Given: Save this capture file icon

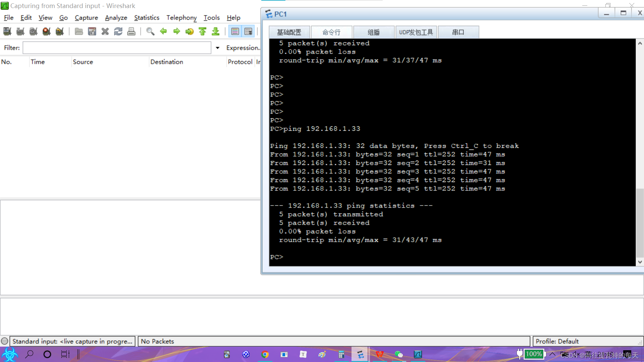Looking at the screenshot, I should coord(92,32).
